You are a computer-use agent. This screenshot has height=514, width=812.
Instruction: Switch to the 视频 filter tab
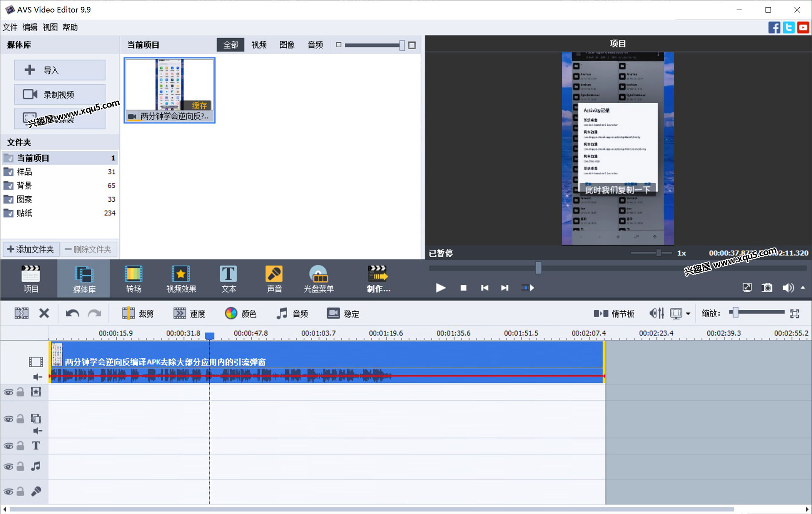259,45
